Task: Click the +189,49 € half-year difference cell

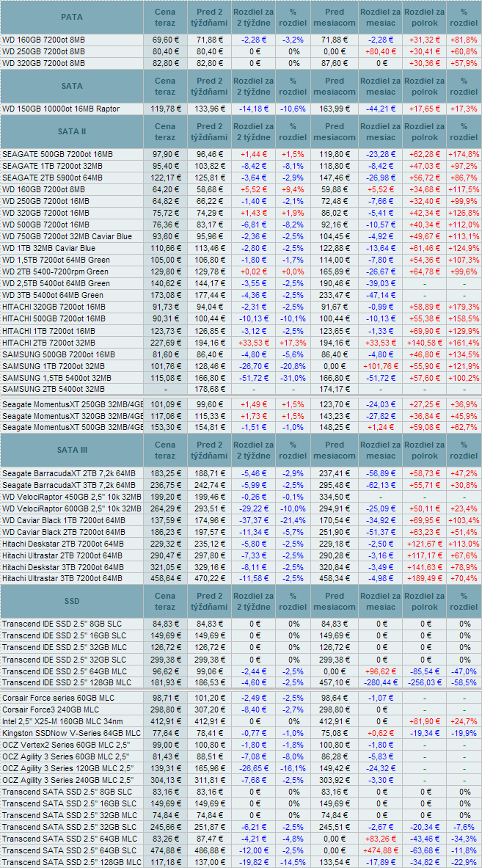Action: (x=424, y=578)
